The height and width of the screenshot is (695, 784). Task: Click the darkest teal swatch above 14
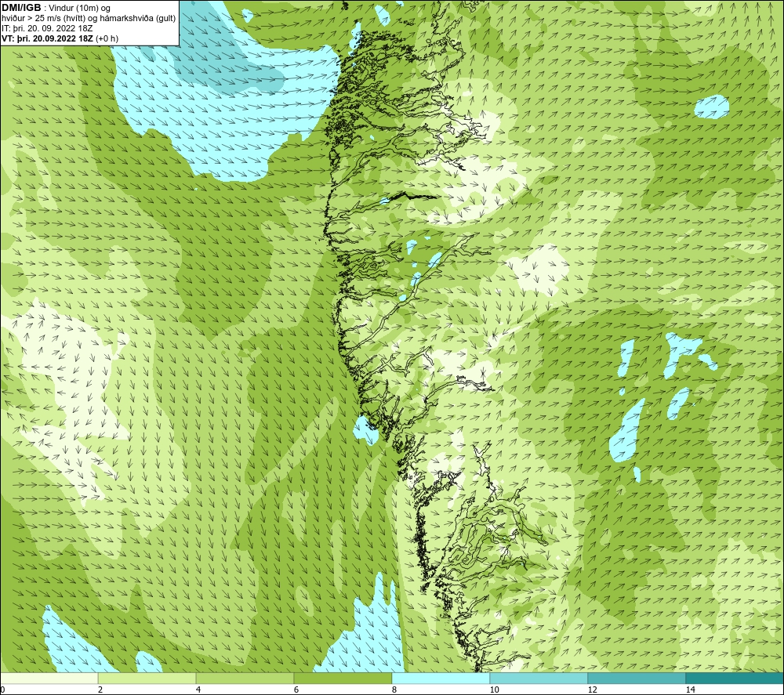735,679
